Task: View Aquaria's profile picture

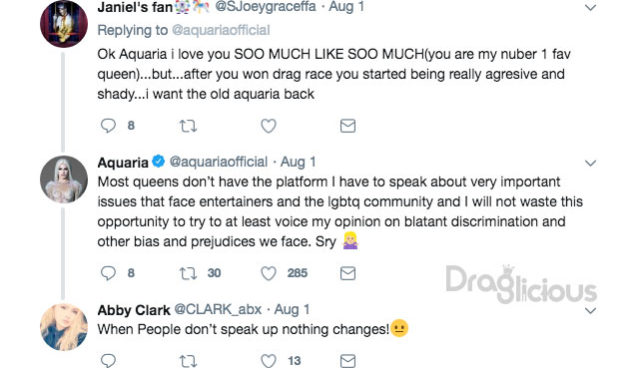Action: (64, 179)
